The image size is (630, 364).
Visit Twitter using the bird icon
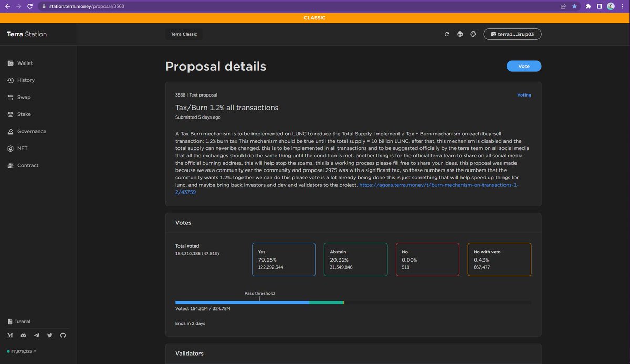[x=49, y=335]
